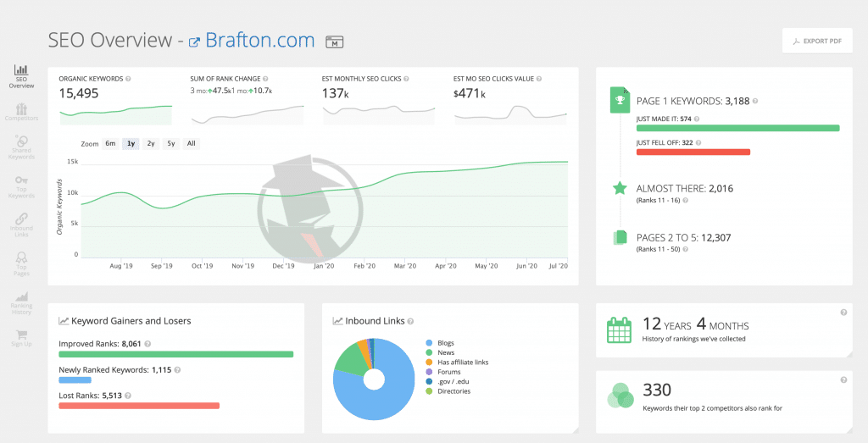Click the monthly calendar icon beside Brafton.com
Image resolution: width=868 pixels, height=443 pixels.
coord(335,42)
